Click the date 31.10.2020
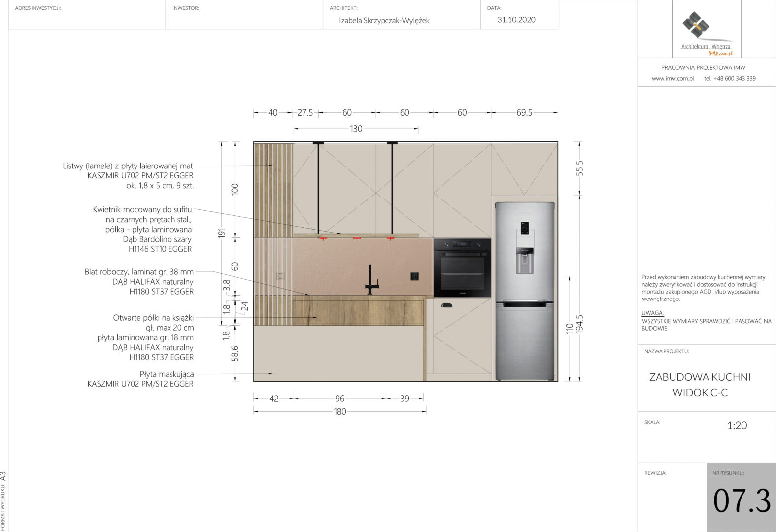Screen dimensions: 776x532 pos(516,20)
